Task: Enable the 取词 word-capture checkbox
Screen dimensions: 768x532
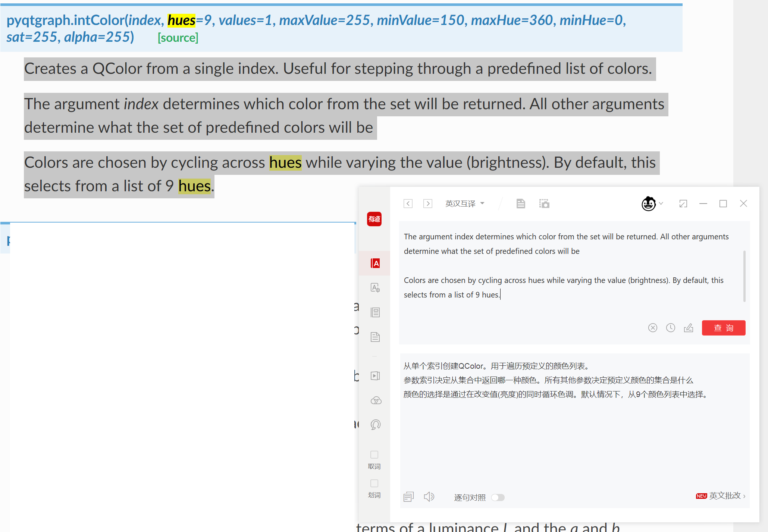Action: pos(374,455)
